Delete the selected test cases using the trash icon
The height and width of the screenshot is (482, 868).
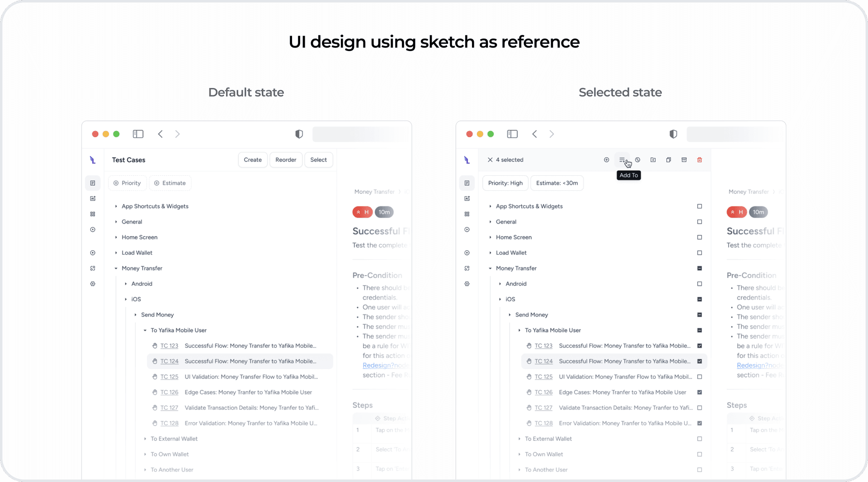[x=700, y=160]
